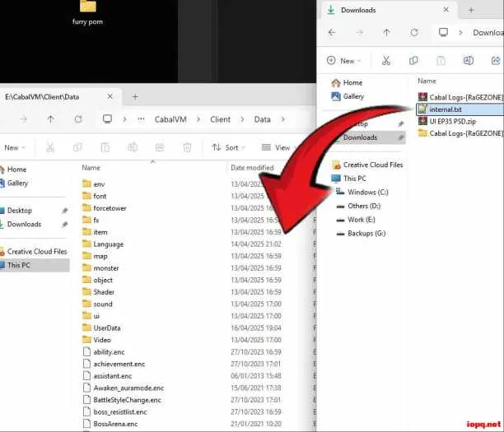This screenshot has height=432, width=504.
Task: Open the View dropdown menu
Action: click(x=278, y=147)
